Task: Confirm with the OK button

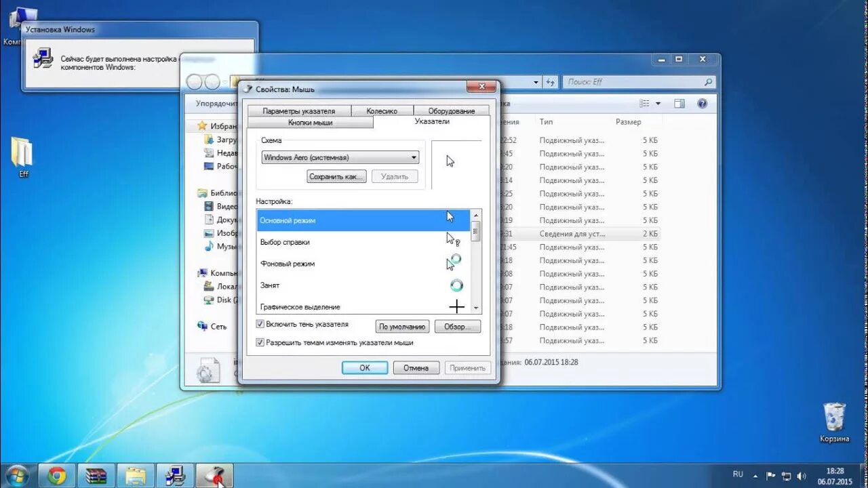Action: click(x=365, y=368)
